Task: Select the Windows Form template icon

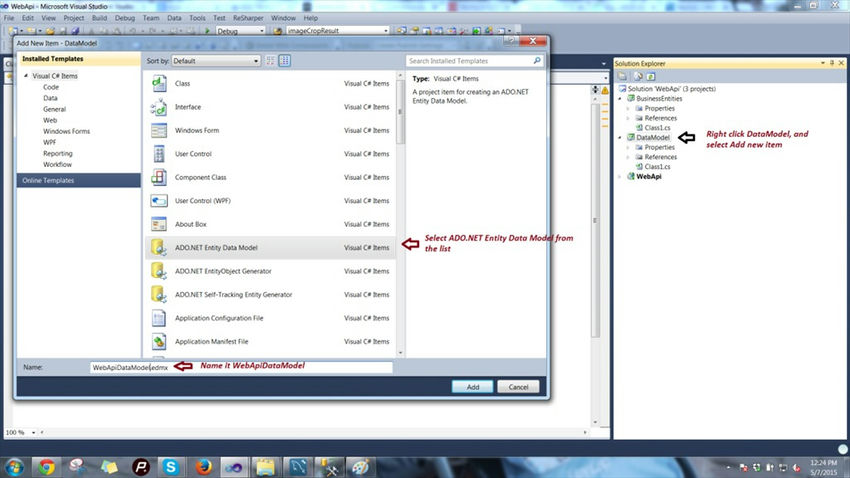Action: pyautogui.click(x=159, y=131)
